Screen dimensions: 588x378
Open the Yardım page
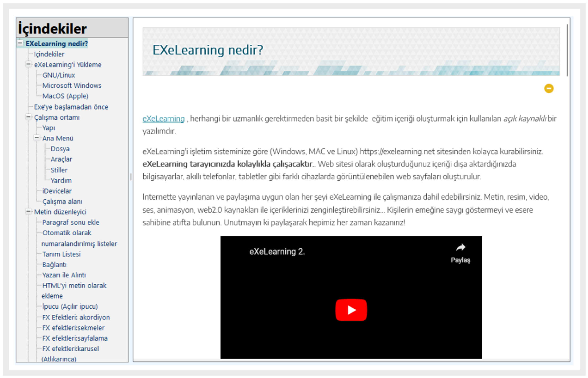(x=61, y=180)
